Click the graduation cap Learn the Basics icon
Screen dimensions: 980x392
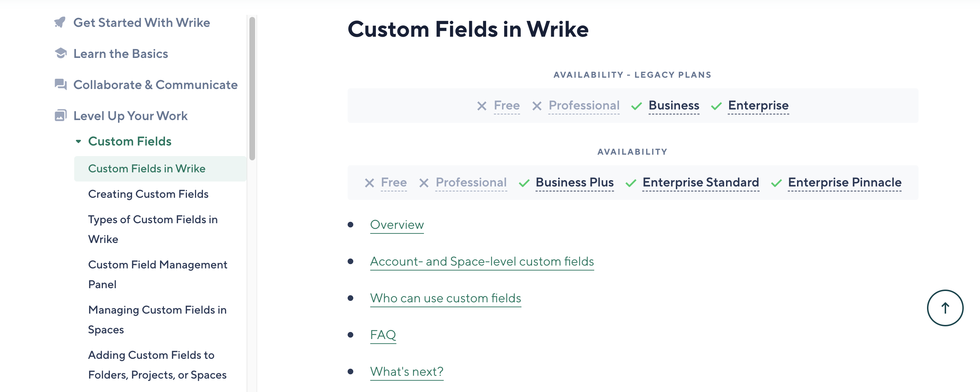tap(60, 53)
